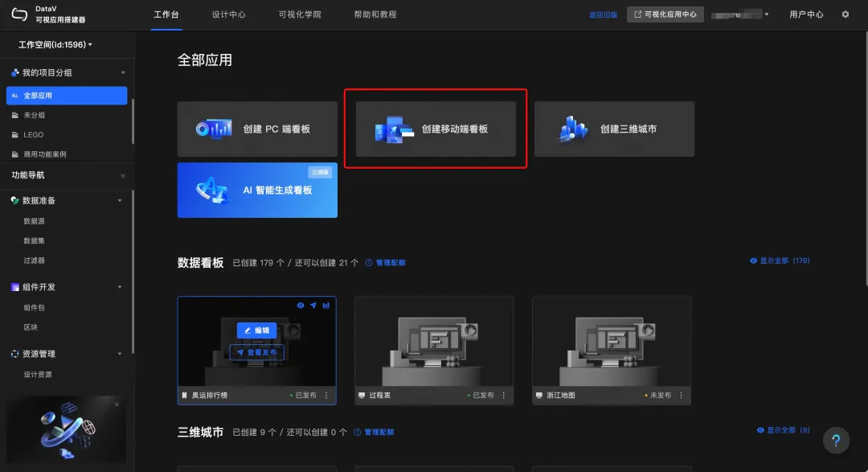This screenshot has height=472, width=868.
Task: Switch to the 工作台 tab
Action: point(166,14)
